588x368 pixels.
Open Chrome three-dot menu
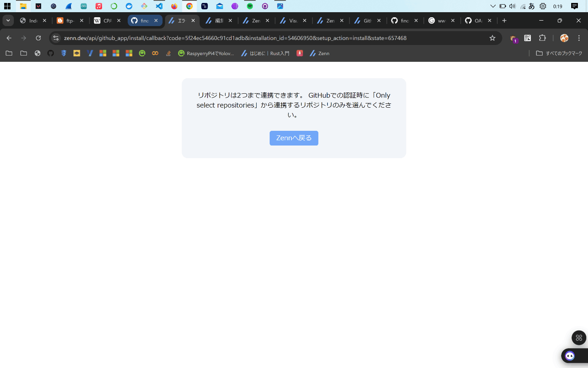[x=579, y=38]
